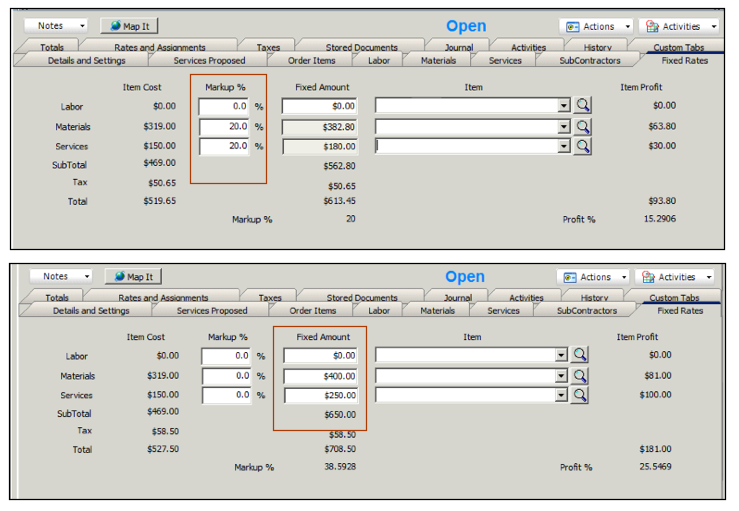Click the Materials row magnifier icon in bottom panel

581,376
